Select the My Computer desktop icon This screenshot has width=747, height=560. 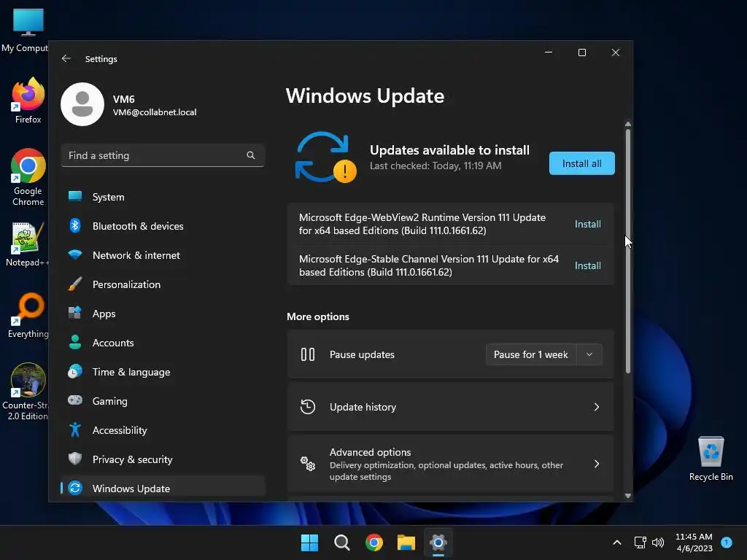click(25, 31)
